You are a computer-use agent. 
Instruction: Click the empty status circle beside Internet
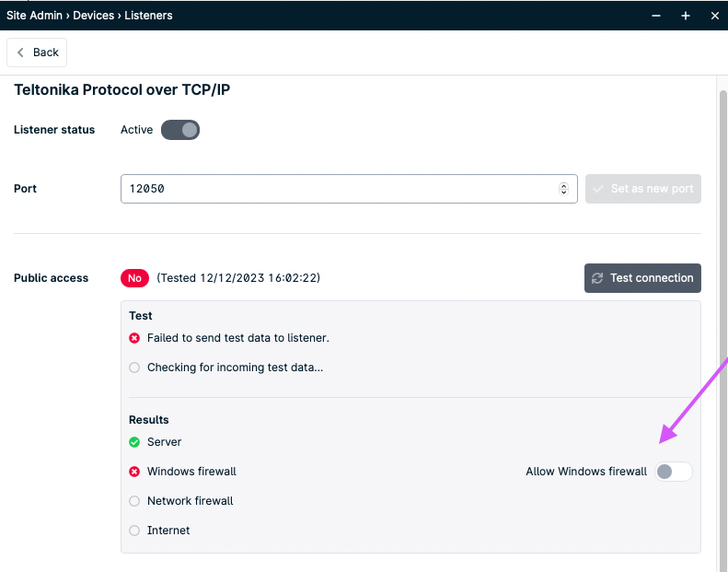click(134, 531)
